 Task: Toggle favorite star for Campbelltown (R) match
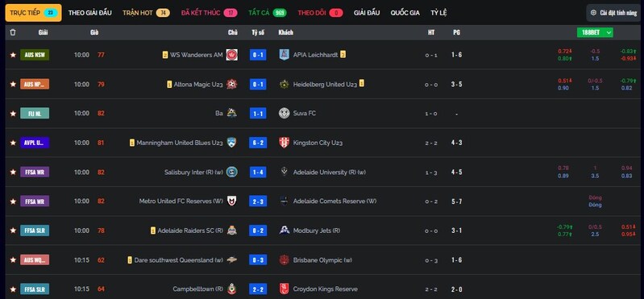pos(13,289)
